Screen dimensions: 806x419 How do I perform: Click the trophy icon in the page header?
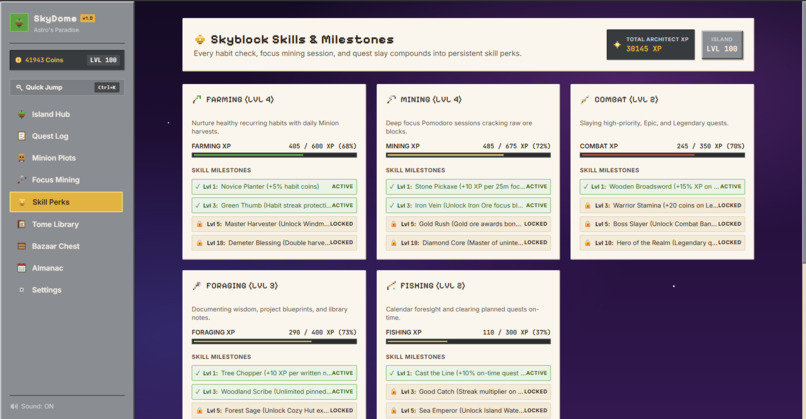click(199, 40)
